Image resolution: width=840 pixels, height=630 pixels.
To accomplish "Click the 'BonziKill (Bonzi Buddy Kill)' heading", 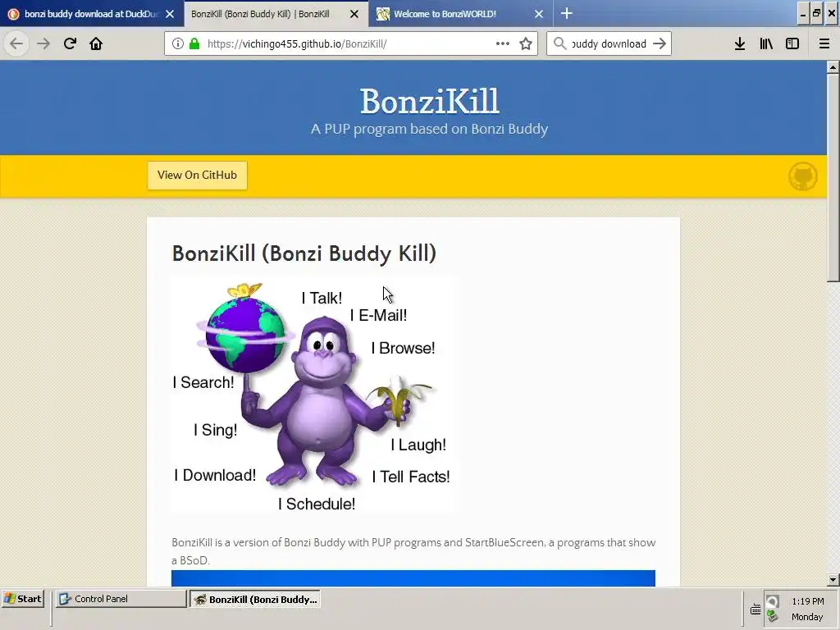I will pos(304,253).
